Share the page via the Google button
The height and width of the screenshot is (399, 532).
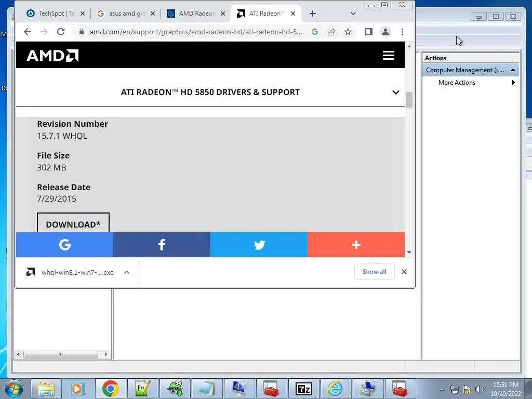pyautogui.click(x=64, y=245)
